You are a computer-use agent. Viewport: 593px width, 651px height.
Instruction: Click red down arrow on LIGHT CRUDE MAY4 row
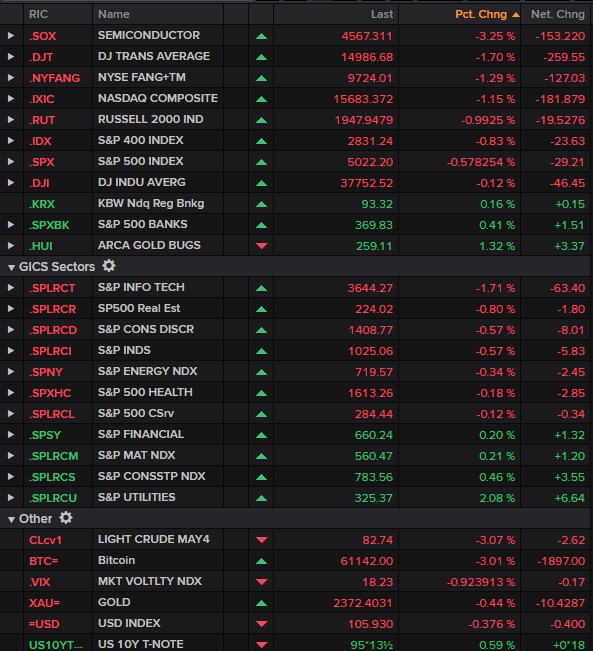[x=261, y=540]
